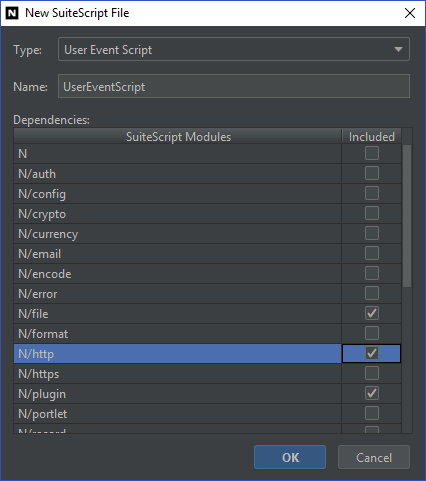
Task: Toggle the N/currency checkbox
Action: pyautogui.click(x=372, y=233)
